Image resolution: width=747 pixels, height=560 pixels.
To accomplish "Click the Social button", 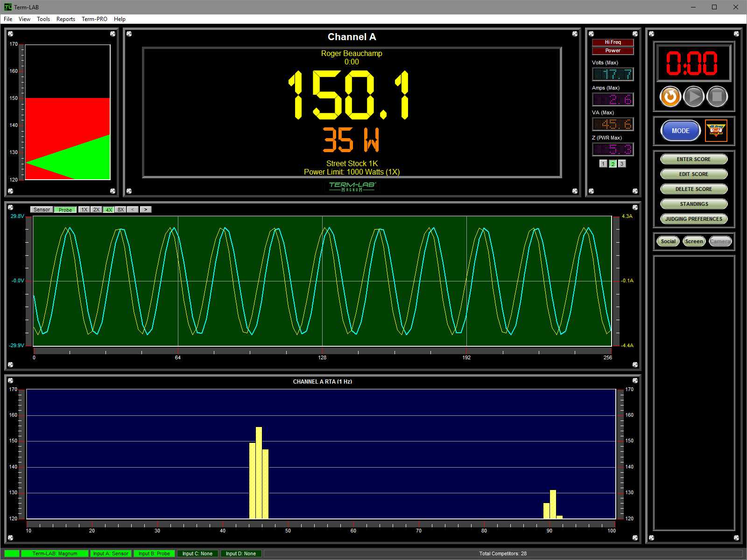I will [668, 241].
